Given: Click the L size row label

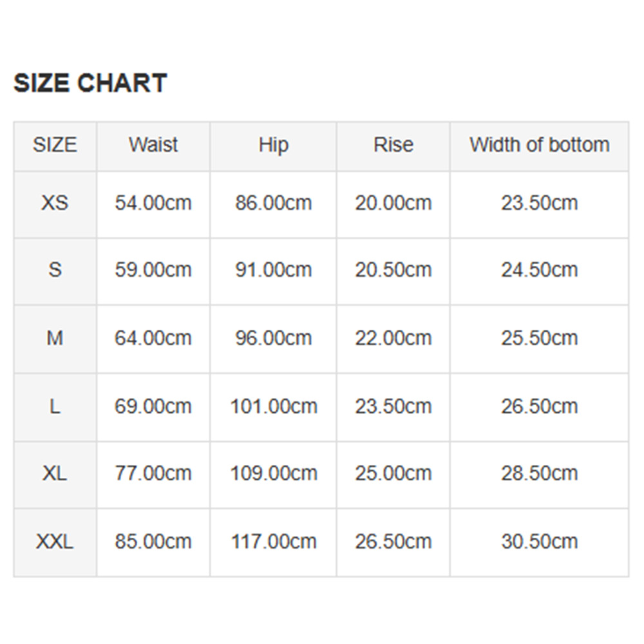Looking at the screenshot, I should 55,406.
